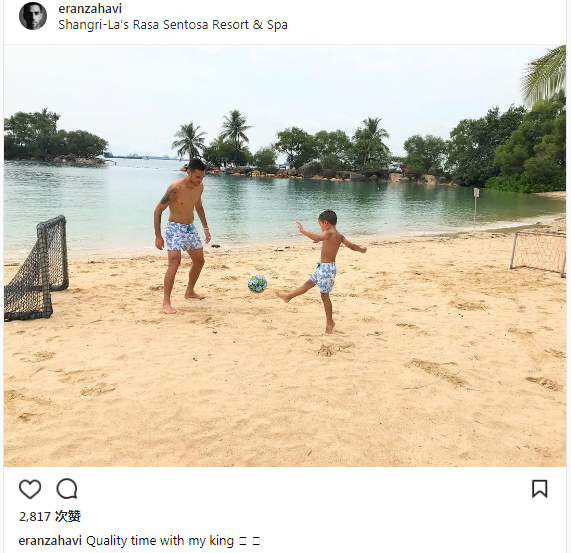The image size is (571, 553).
Task: Open Shangri-La's Rasa Sentosa Resort & Spa location
Action: point(173,25)
